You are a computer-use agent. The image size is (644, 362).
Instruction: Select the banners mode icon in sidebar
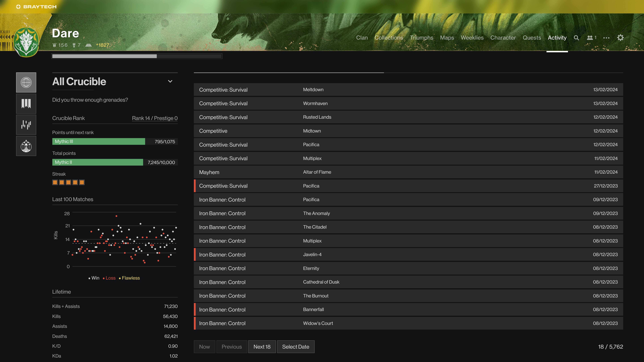coord(26,104)
